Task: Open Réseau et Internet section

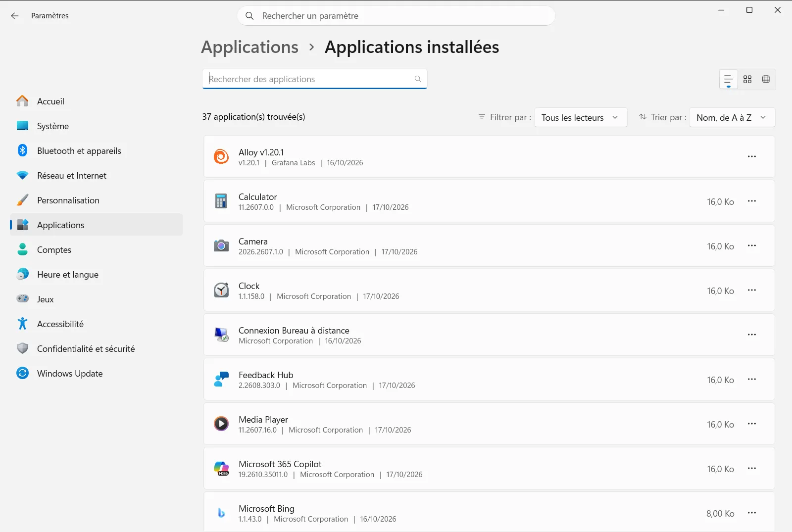Action: pyautogui.click(x=97, y=175)
